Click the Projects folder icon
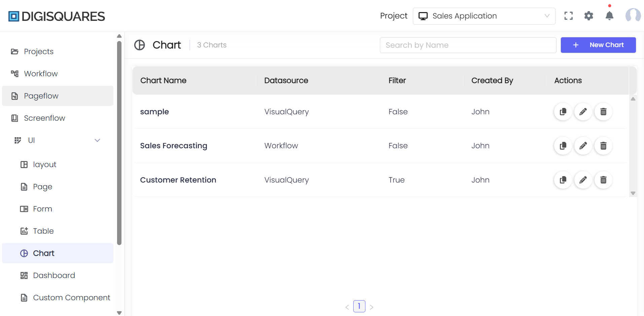This screenshot has width=644, height=316. pos(14,51)
